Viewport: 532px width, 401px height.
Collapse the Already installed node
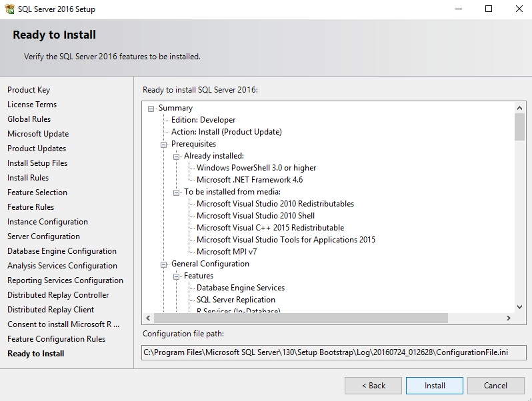coord(177,157)
